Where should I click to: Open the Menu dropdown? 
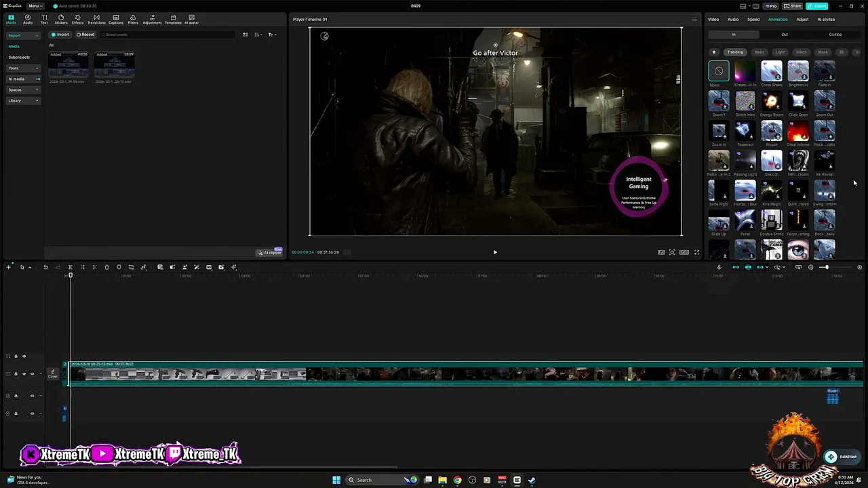click(x=35, y=6)
